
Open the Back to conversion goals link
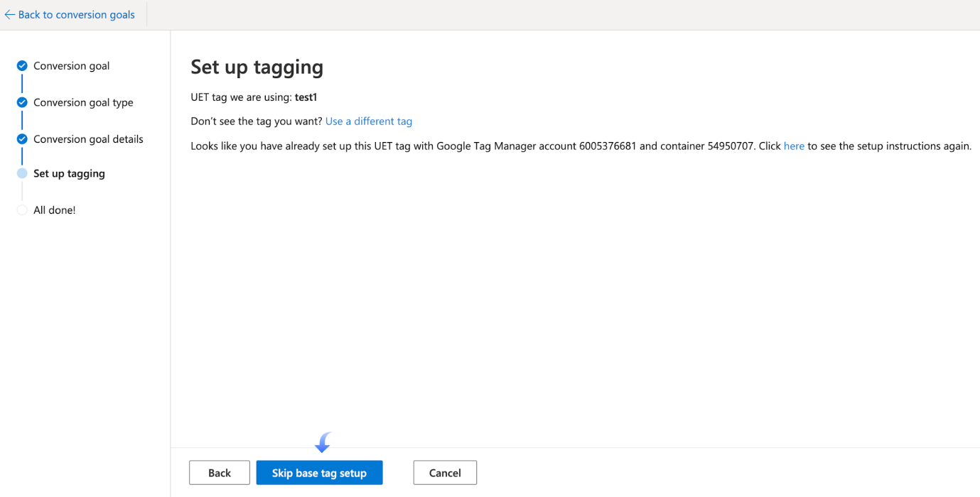[76, 15]
